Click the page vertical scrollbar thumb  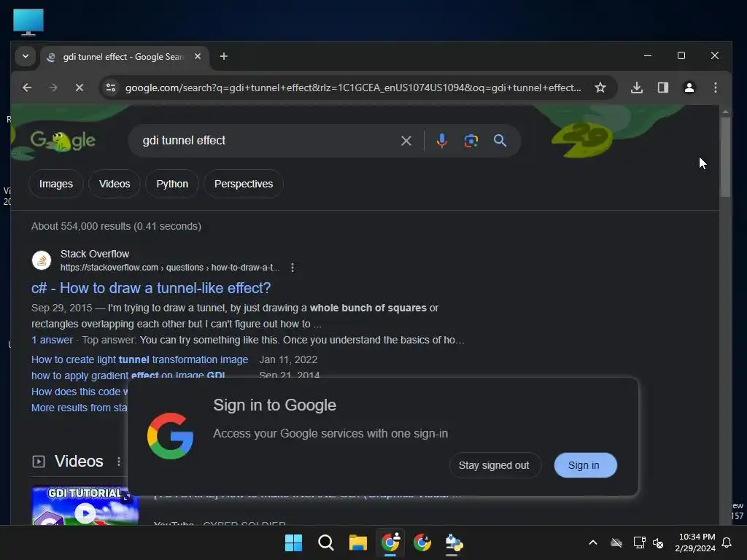pos(725,156)
